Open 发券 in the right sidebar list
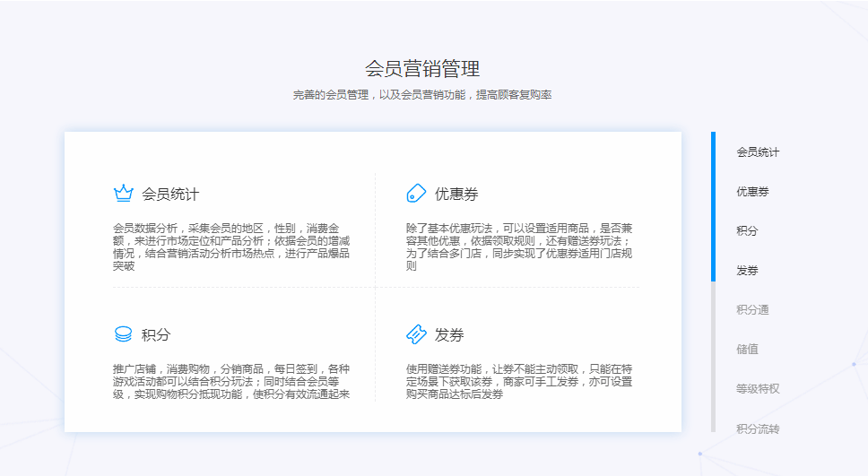 [747, 271]
